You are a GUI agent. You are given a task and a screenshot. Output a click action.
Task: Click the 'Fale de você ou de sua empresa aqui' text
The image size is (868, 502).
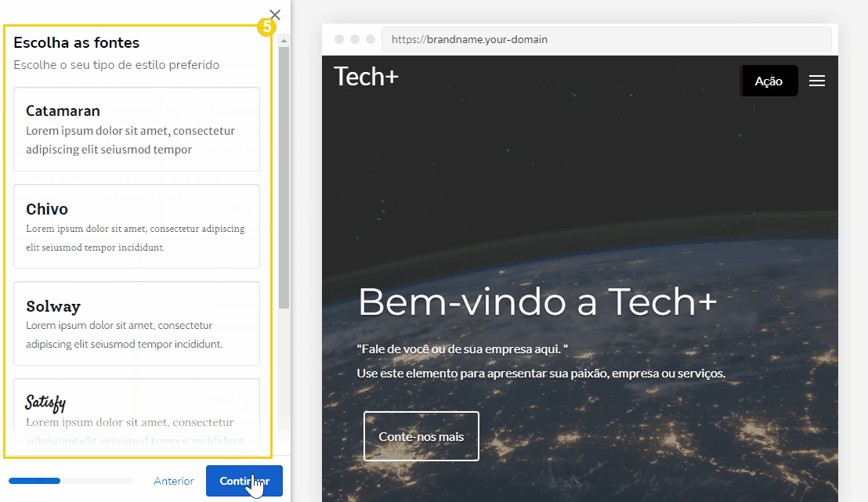click(x=462, y=349)
